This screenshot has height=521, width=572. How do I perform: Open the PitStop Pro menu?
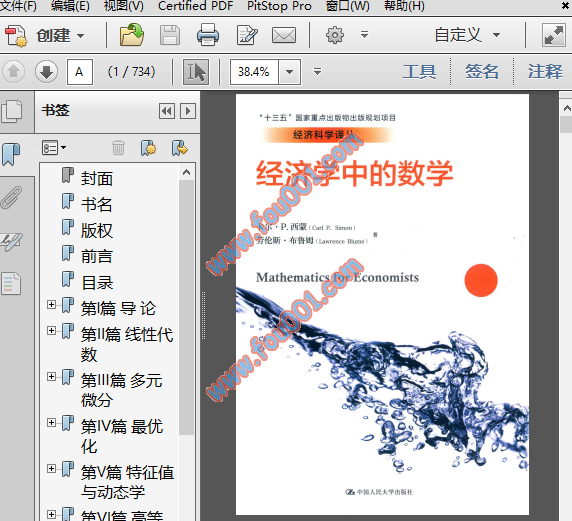279,6
